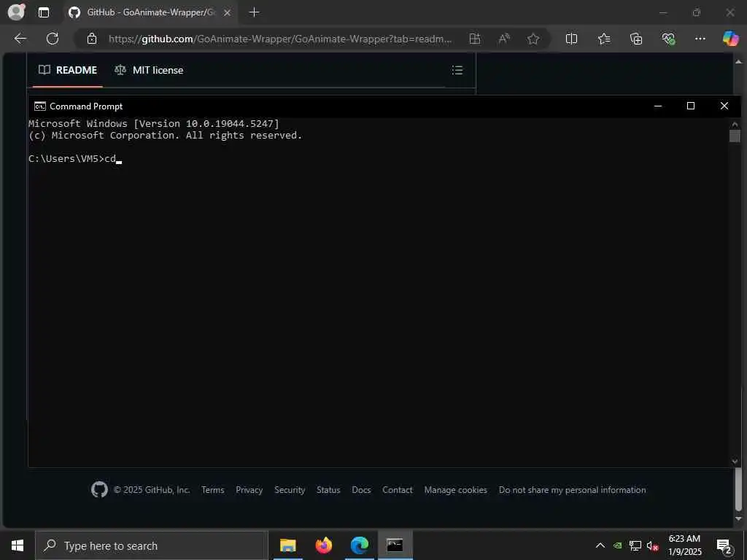Open Command Prompt system menu icon

pos(40,106)
